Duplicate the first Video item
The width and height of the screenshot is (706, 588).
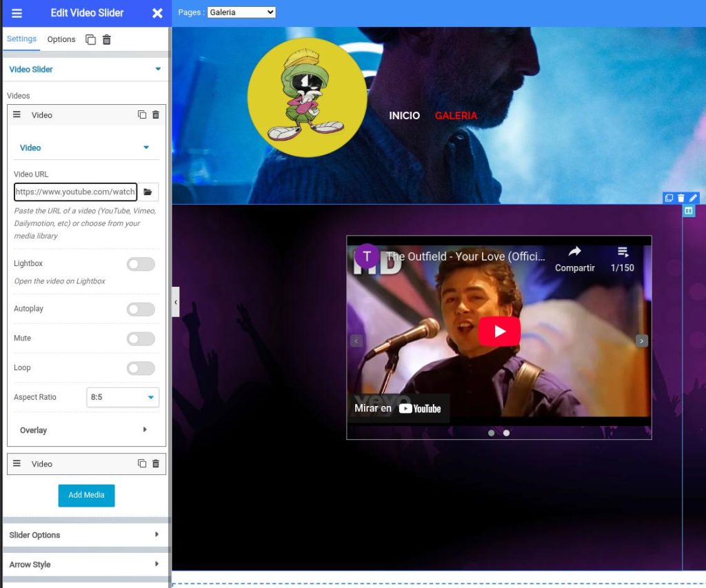(142, 115)
